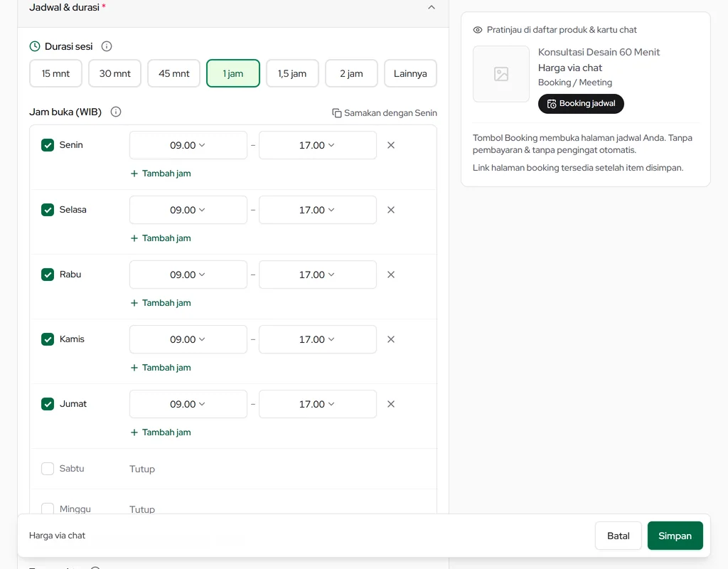Collapse the Jadwal & durasi section chevron
This screenshot has height=569, width=728.
pyautogui.click(x=432, y=7)
